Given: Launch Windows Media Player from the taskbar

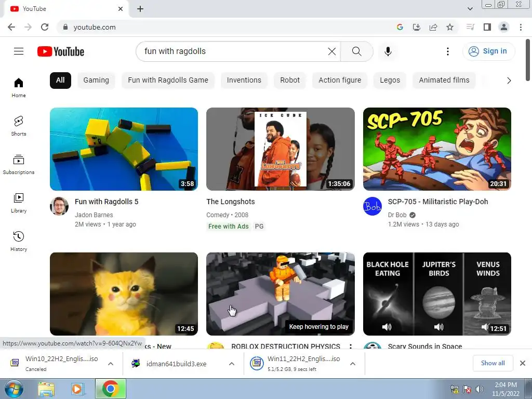Looking at the screenshot, I should click(77, 389).
